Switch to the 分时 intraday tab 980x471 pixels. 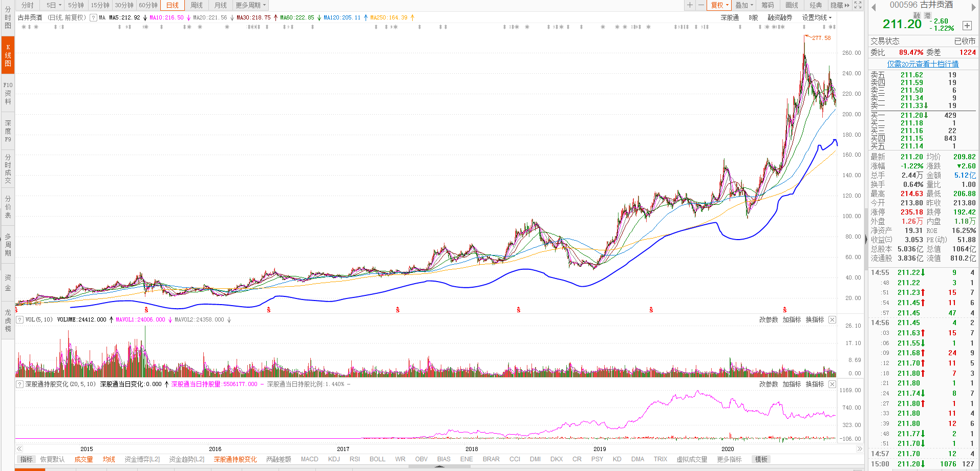[x=27, y=5]
